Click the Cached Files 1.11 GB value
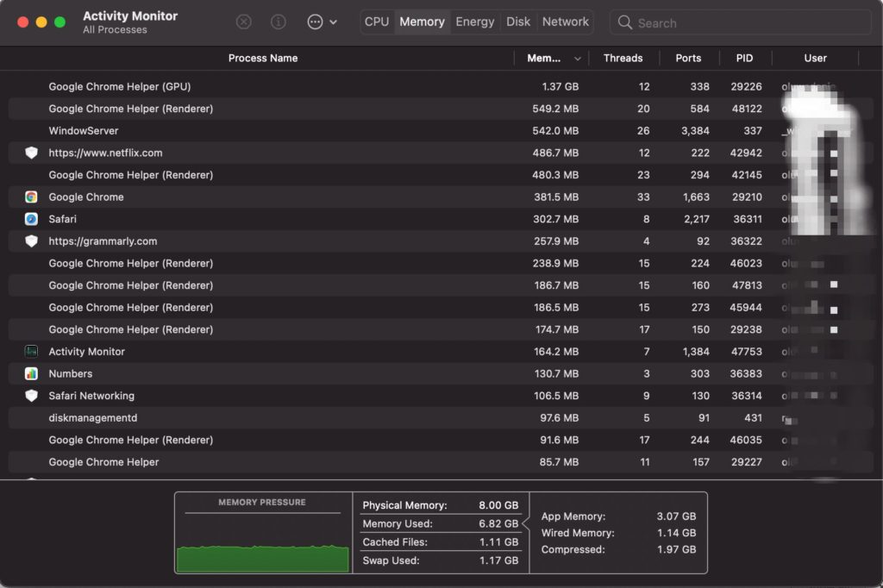The image size is (883, 588). tap(498, 541)
